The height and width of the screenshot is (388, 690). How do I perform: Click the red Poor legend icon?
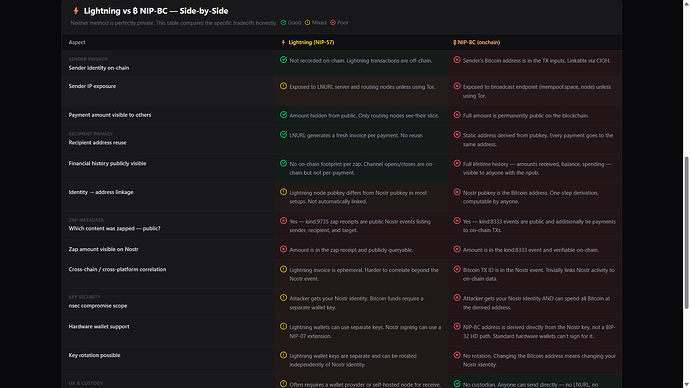(333, 22)
